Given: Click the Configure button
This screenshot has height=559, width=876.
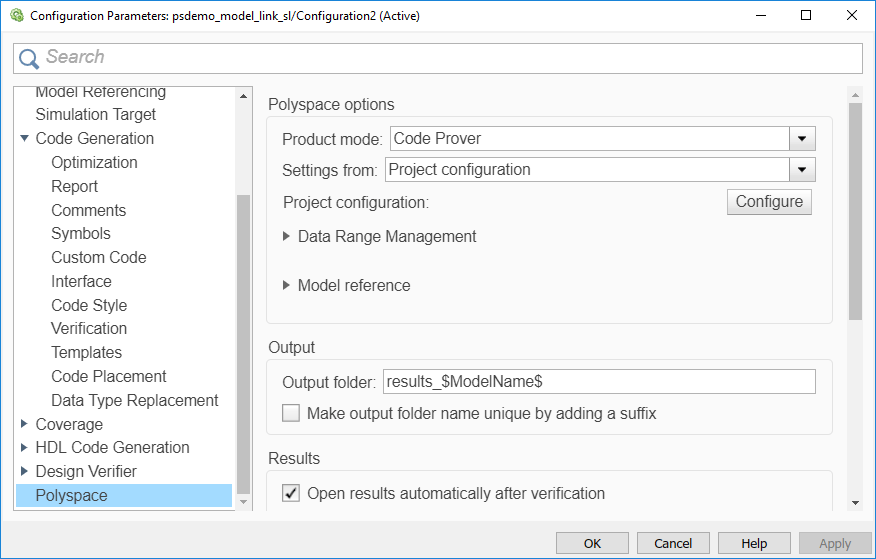Looking at the screenshot, I should coord(769,202).
